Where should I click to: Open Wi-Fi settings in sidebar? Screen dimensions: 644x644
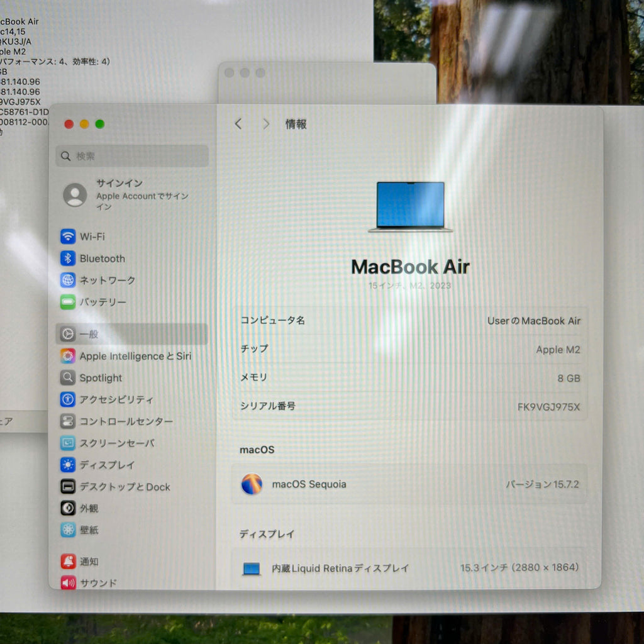coord(92,236)
